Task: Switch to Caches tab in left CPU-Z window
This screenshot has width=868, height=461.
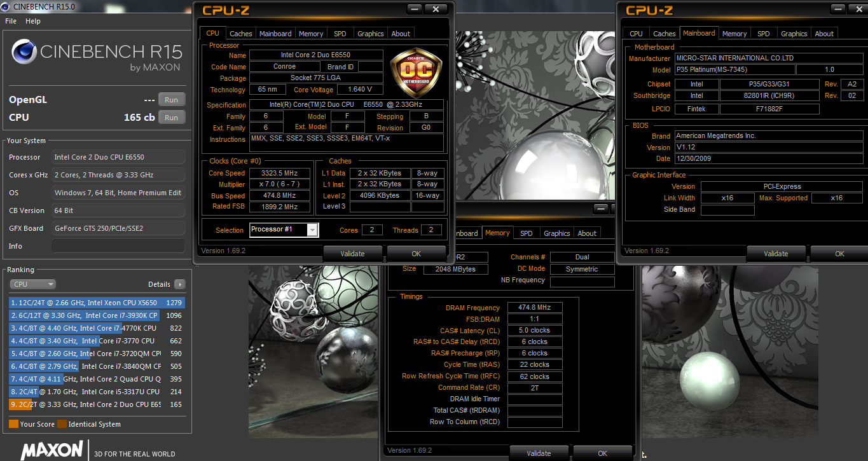Action: (x=241, y=34)
